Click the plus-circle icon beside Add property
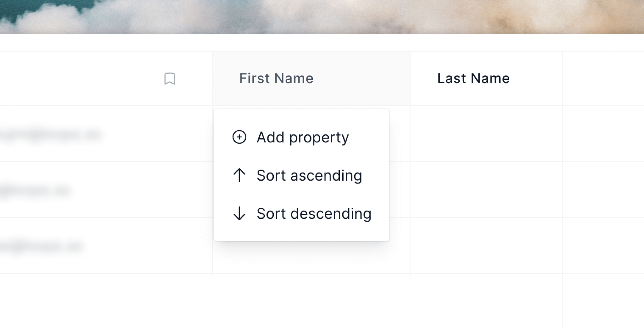 pos(239,137)
